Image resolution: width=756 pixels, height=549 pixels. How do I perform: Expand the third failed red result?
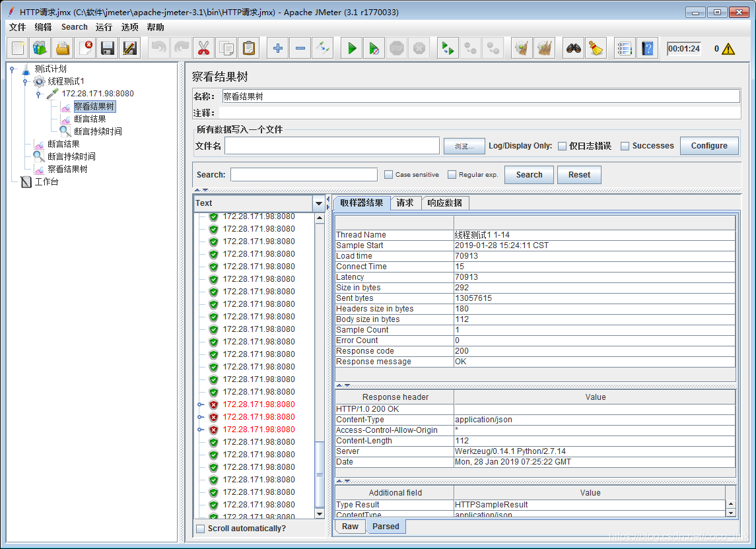201,430
